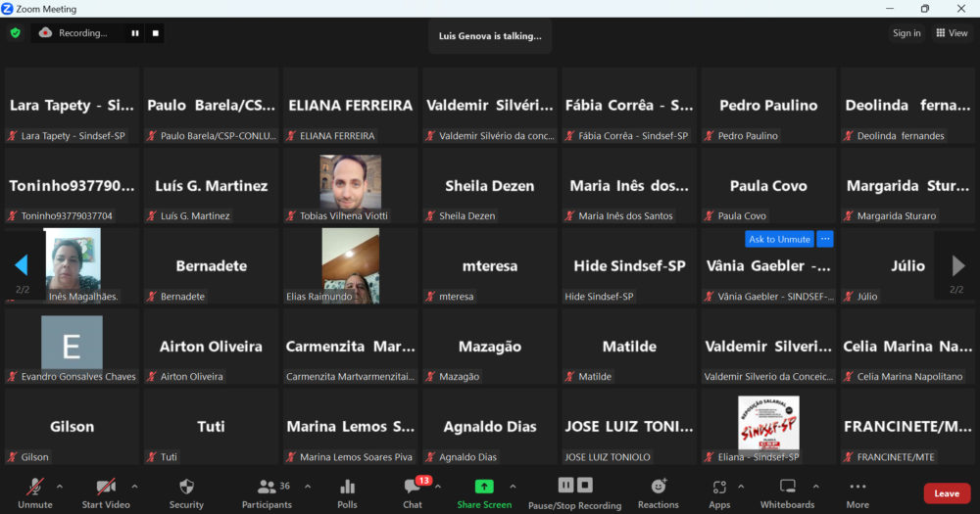Stop the cloud recording in top bar
The image size is (980, 514).
pos(156,33)
